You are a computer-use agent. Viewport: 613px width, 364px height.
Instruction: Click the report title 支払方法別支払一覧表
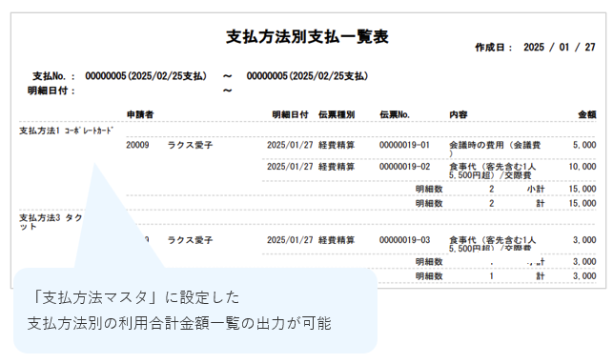pos(307,37)
